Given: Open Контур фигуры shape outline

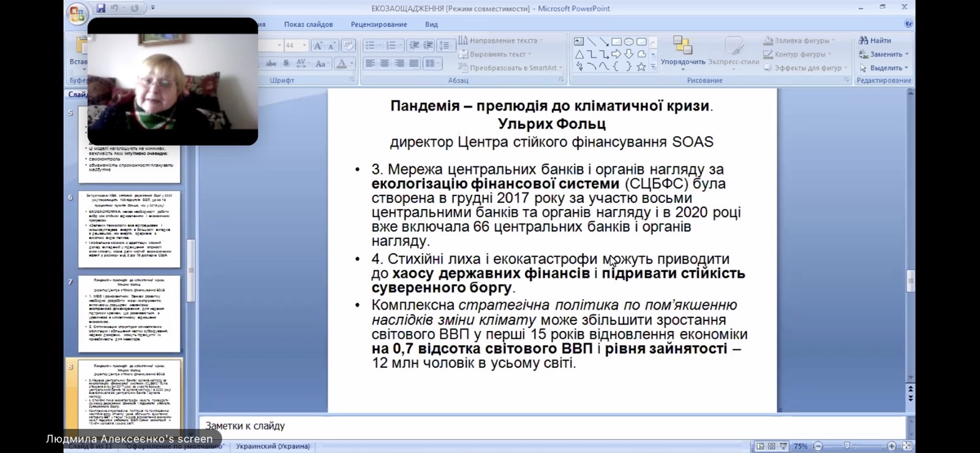Looking at the screenshot, I should 799,54.
